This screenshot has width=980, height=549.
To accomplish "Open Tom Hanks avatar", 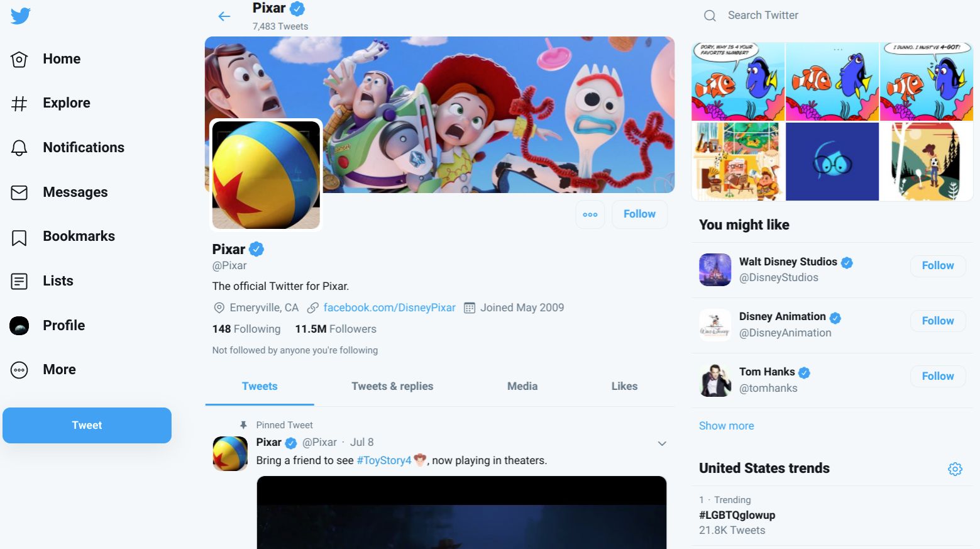I will 715,380.
